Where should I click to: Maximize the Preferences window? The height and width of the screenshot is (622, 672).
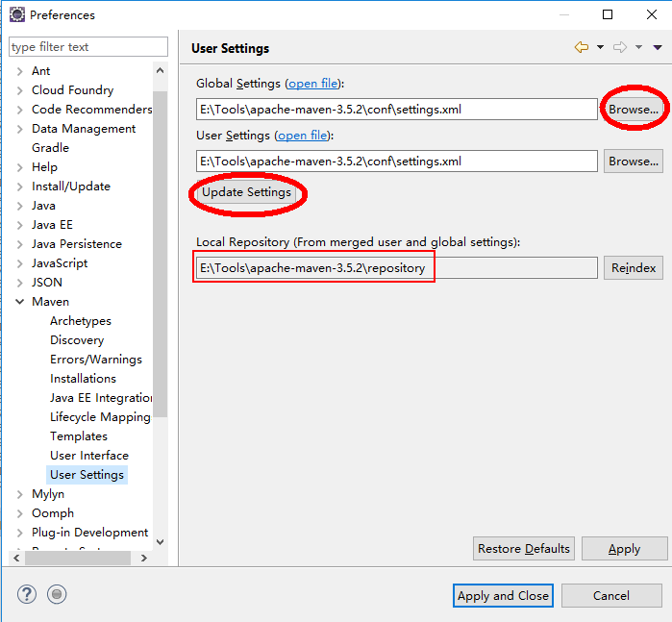pyautogui.click(x=608, y=14)
